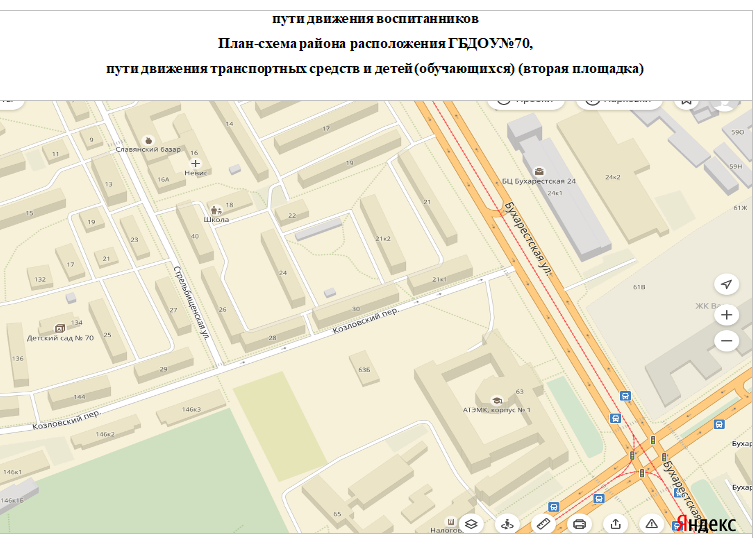The width and height of the screenshot is (753, 538).
Task: Select building 61В
Action: 639,287
